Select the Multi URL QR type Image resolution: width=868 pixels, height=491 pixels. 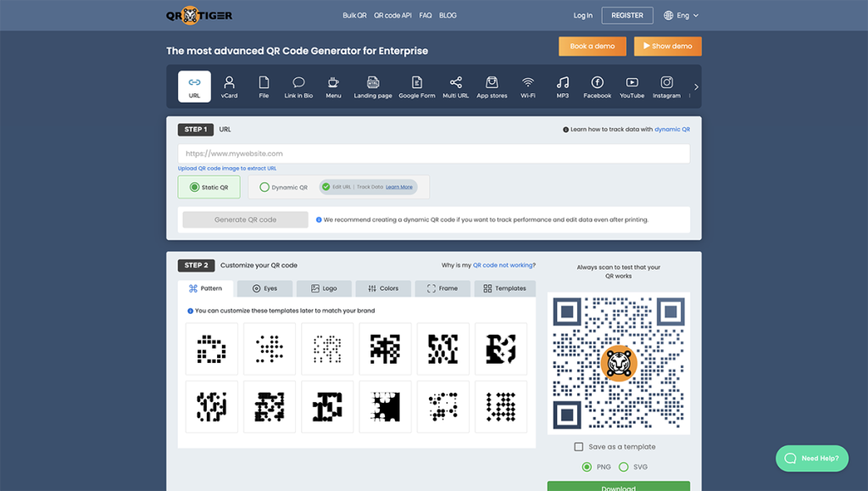(x=455, y=86)
